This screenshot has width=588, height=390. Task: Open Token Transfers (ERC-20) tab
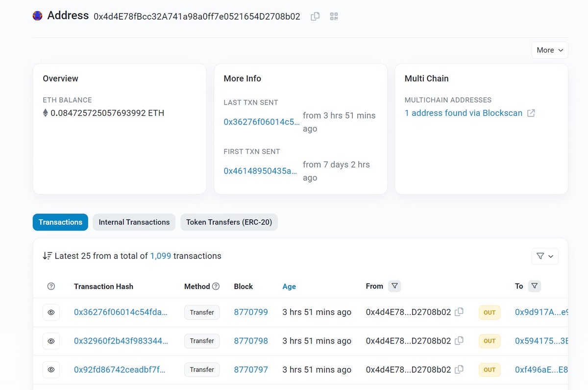pyautogui.click(x=229, y=222)
